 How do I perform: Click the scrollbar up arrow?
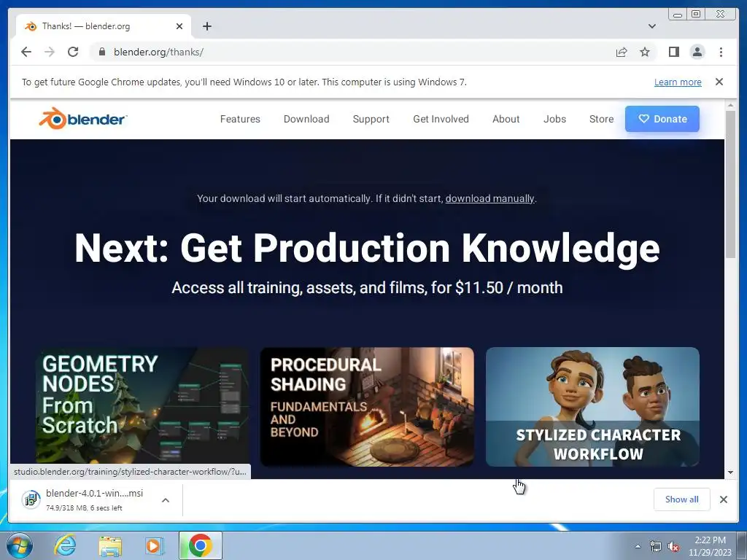click(730, 105)
